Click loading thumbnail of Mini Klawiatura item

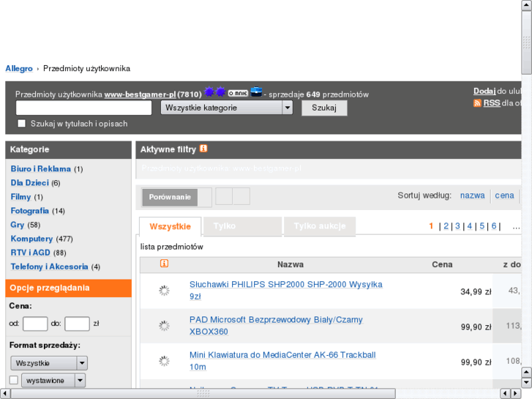pos(164,362)
